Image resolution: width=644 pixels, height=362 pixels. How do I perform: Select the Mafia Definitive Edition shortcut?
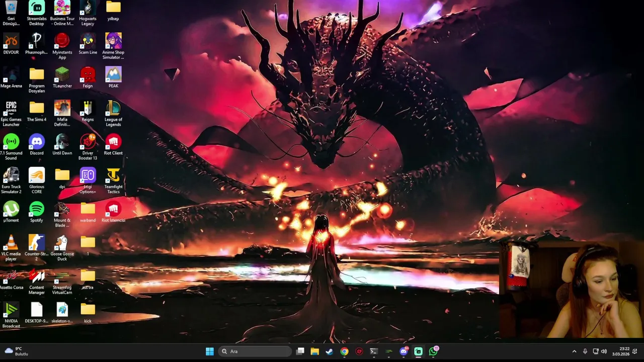62,114
